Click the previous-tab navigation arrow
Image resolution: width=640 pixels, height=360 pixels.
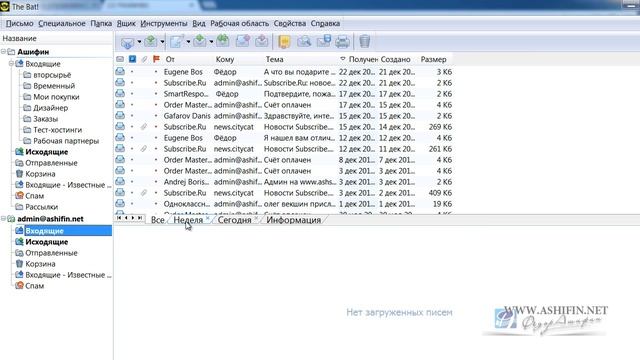pos(126,218)
